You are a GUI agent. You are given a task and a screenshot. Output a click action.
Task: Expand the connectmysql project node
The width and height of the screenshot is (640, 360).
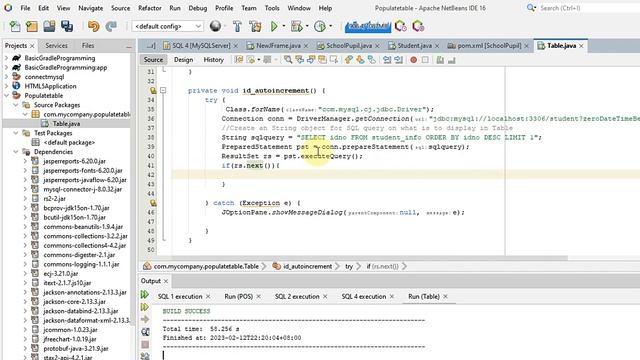pos(7,77)
